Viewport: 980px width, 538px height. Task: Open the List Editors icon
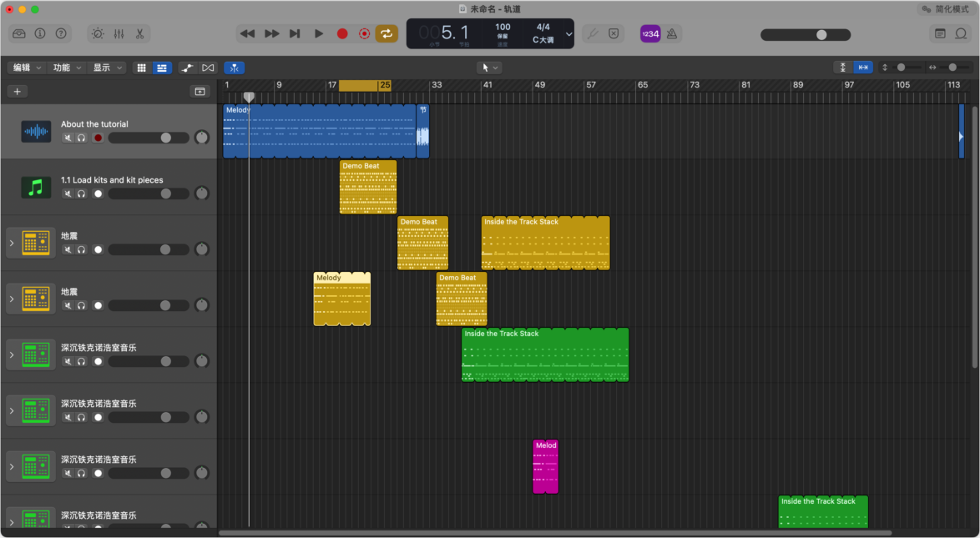pyautogui.click(x=940, y=33)
